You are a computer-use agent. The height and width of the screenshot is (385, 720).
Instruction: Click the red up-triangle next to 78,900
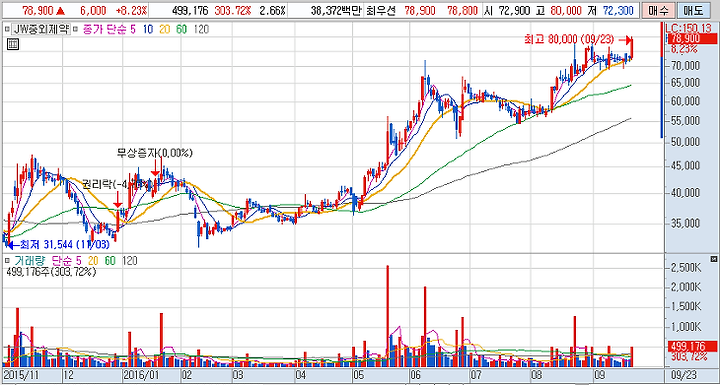61,10
